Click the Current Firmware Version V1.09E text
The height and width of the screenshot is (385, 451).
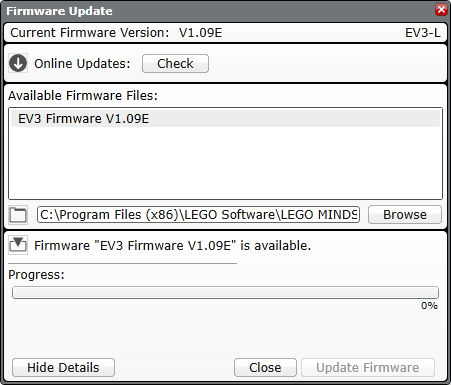point(116,33)
